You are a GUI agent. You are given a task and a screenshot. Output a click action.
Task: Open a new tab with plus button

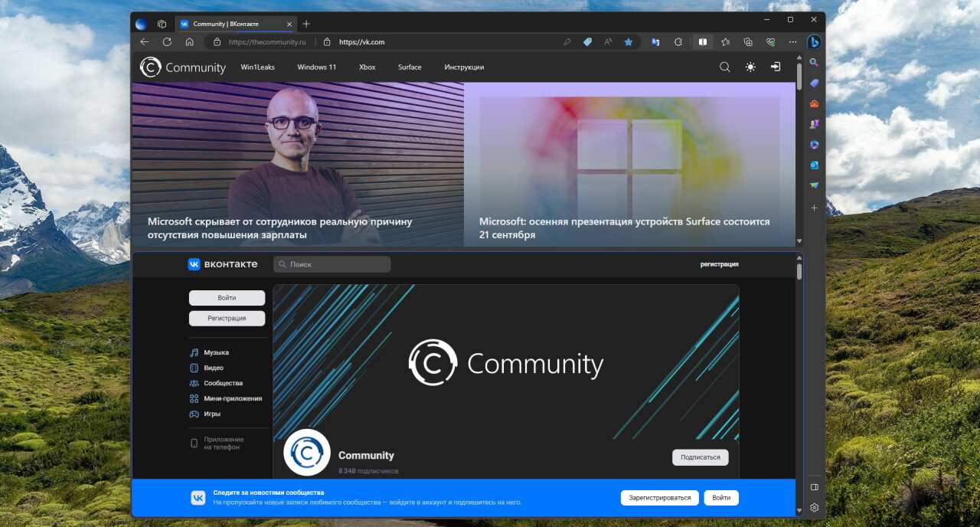point(306,24)
